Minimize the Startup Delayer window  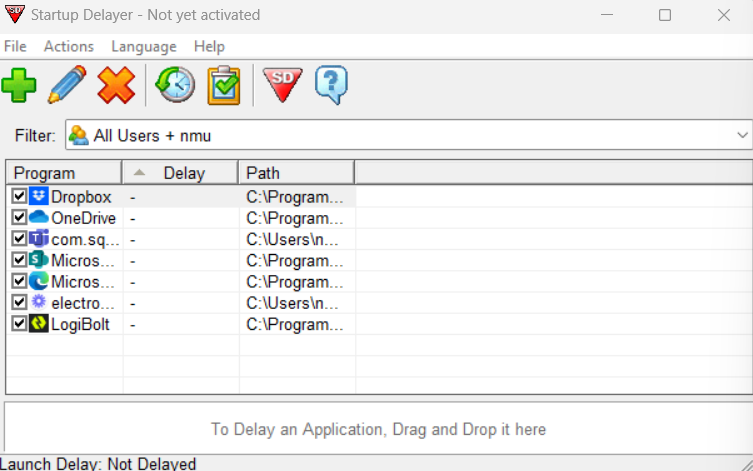point(607,15)
